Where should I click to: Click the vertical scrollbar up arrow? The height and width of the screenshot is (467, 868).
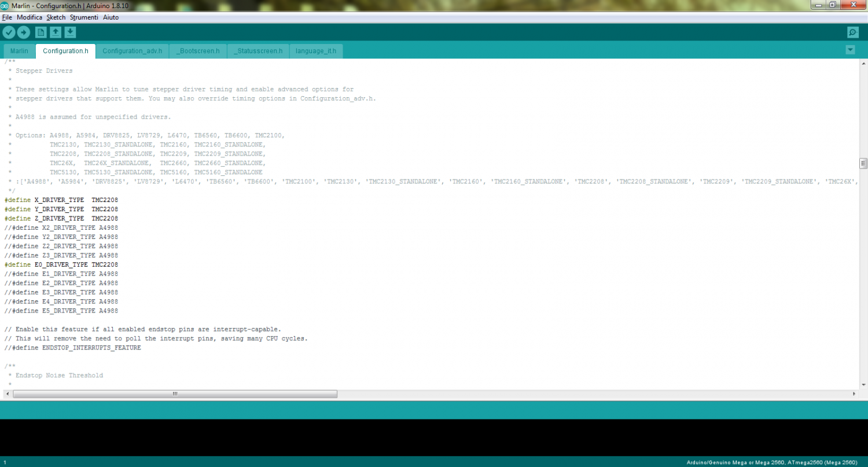tap(863, 62)
